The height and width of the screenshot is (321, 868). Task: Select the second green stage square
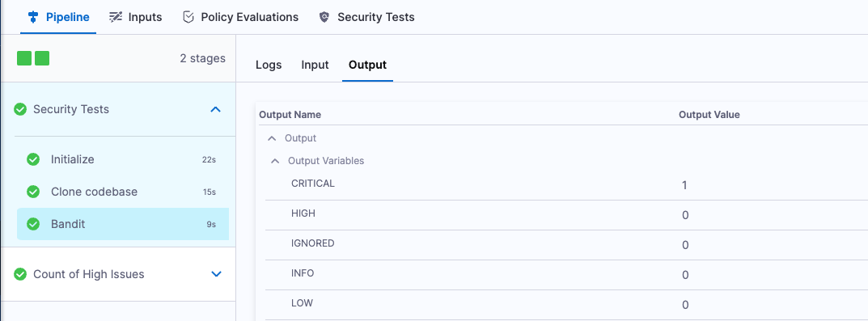tap(42, 58)
